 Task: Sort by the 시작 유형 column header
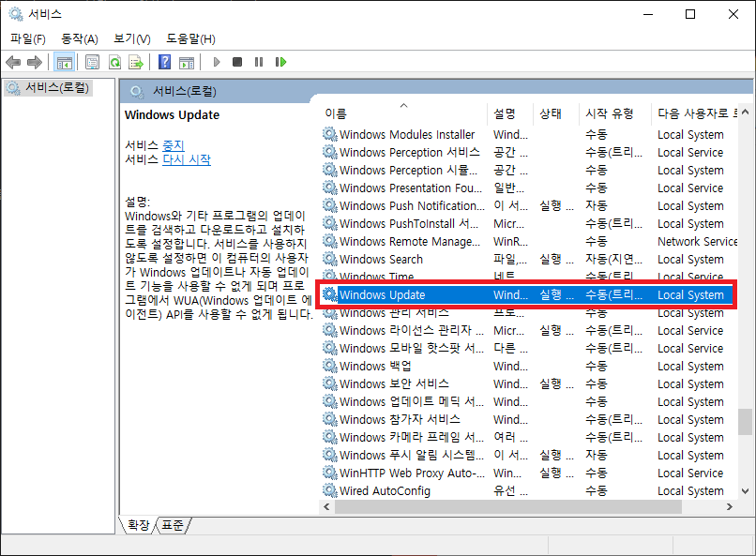tap(614, 113)
